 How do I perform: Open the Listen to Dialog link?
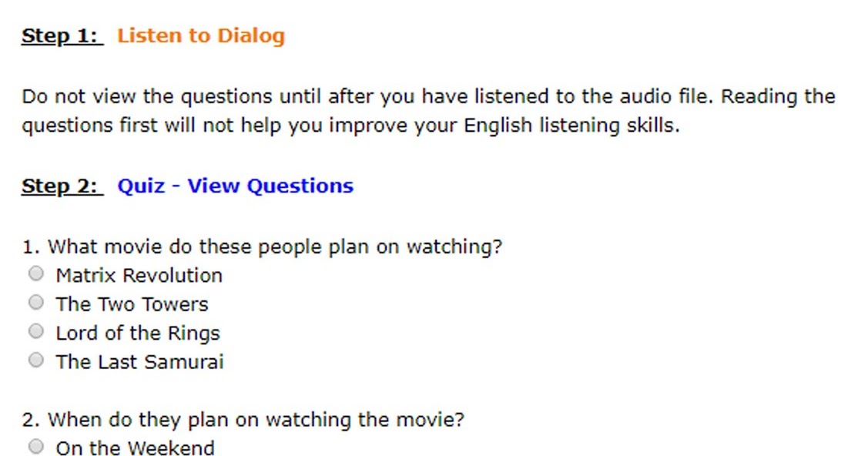point(200,35)
